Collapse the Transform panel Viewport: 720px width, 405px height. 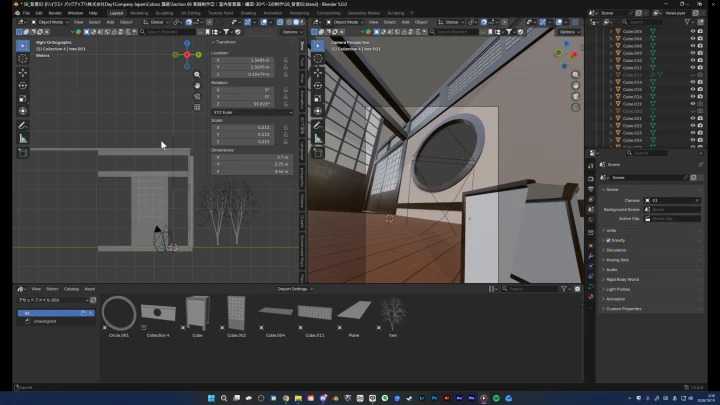224,42
